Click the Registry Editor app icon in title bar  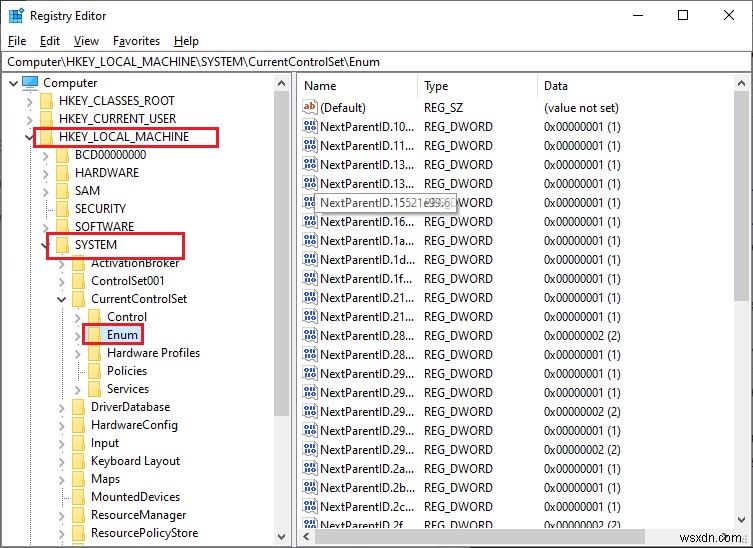[16, 15]
